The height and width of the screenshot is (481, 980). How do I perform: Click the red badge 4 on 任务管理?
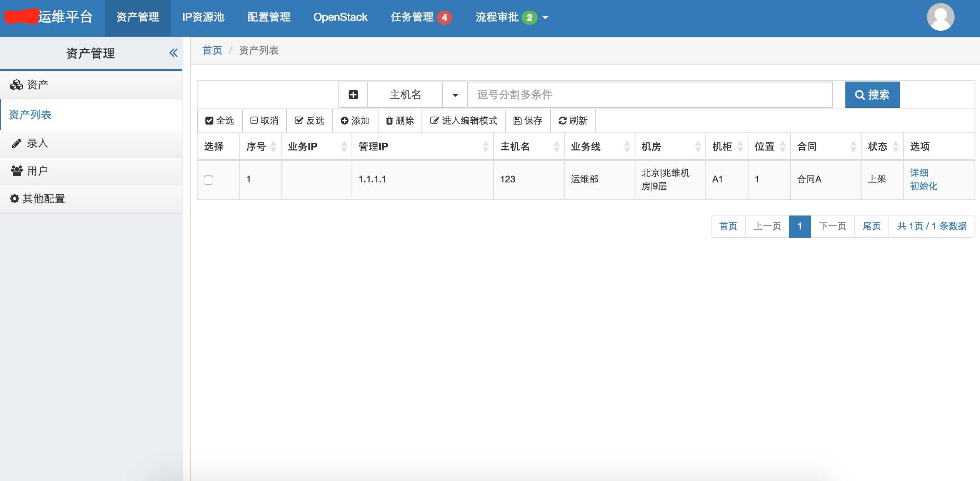pos(444,18)
